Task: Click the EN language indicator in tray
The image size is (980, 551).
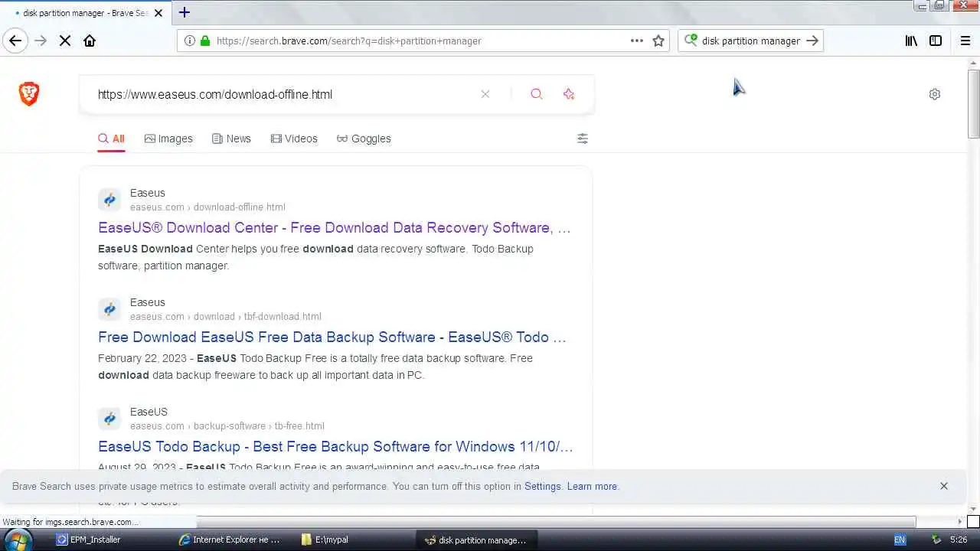Action: [900, 540]
